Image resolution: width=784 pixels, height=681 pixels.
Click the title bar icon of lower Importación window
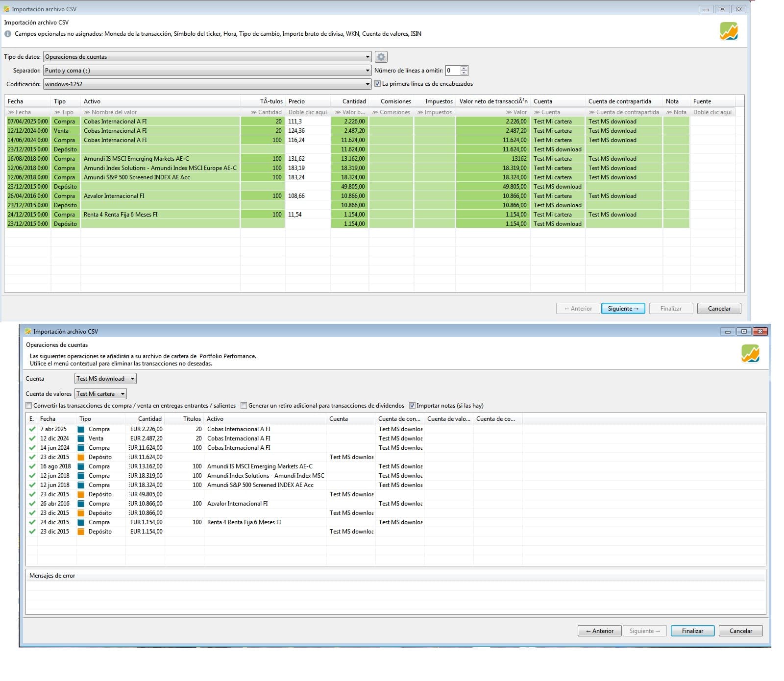pyautogui.click(x=28, y=332)
